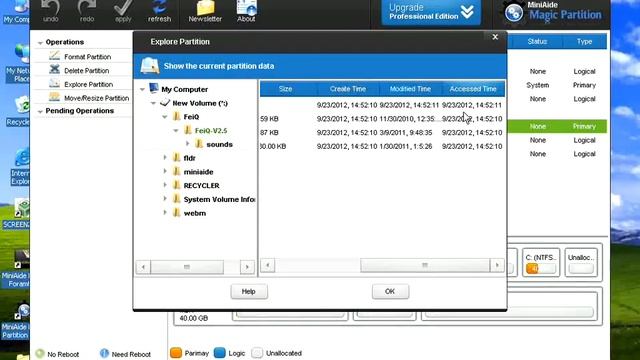Click the Need Reboot status icon

pyautogui.click(x=104, y=353)
